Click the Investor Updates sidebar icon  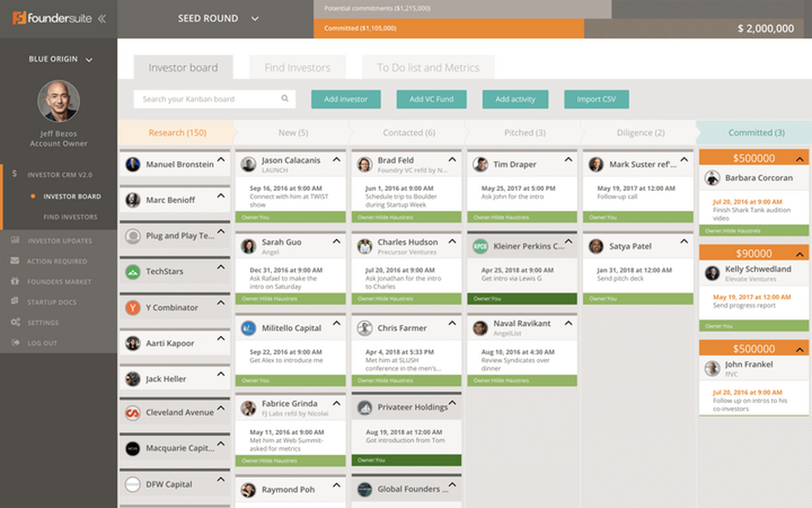point(15,240)
